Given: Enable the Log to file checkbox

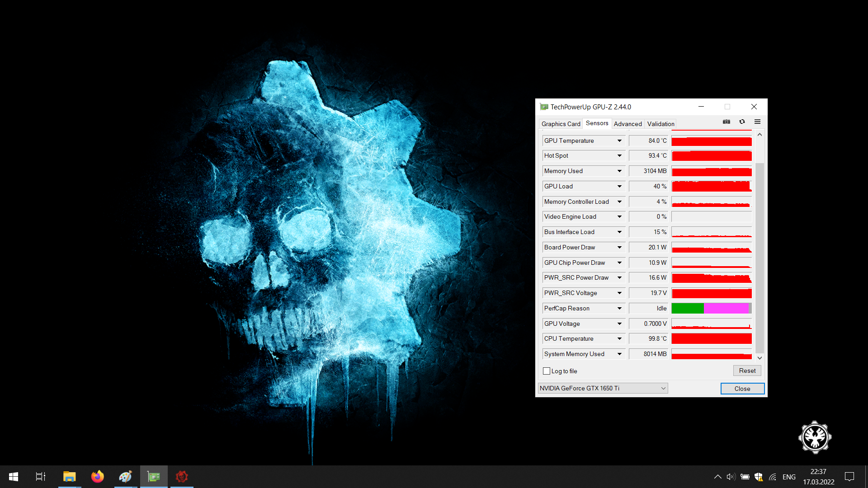Looking at the screenshot, I should point(547,371).
